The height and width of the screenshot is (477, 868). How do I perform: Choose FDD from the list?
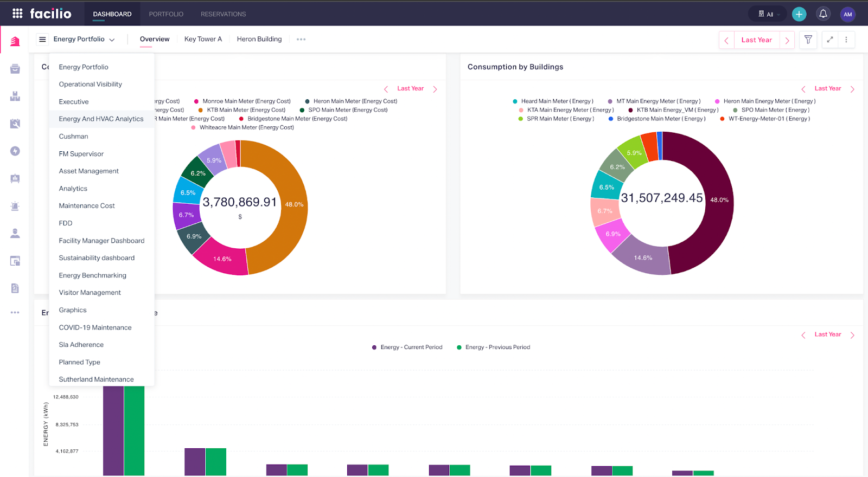click(101, 223)
